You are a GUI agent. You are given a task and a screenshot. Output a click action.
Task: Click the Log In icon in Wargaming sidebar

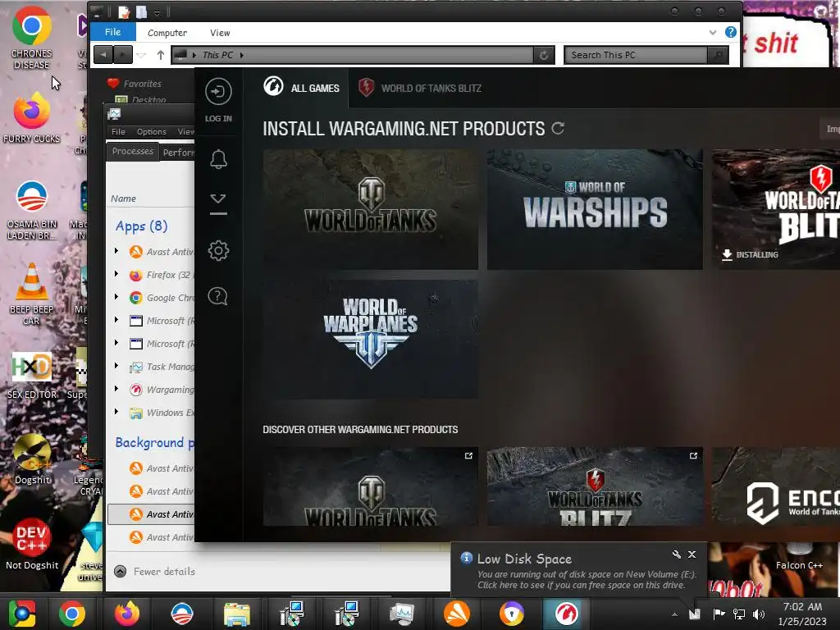pyautogui.click(x=218, y=92)
